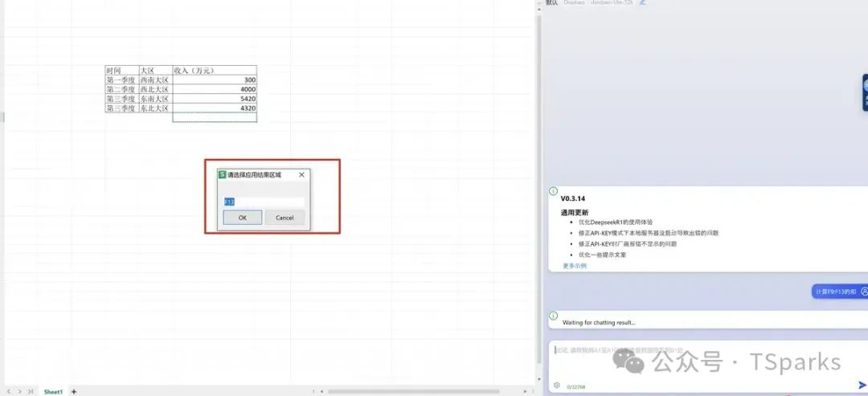The height and width of the screenshot is (396, 868).
Task: Click the dashed selected cell below 4320
Action: click(215, 117)
